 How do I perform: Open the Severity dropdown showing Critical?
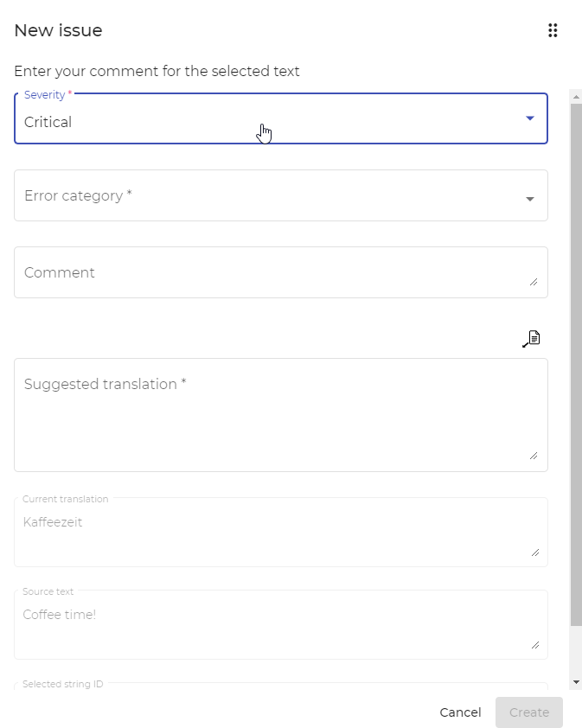tap(281, 118)
